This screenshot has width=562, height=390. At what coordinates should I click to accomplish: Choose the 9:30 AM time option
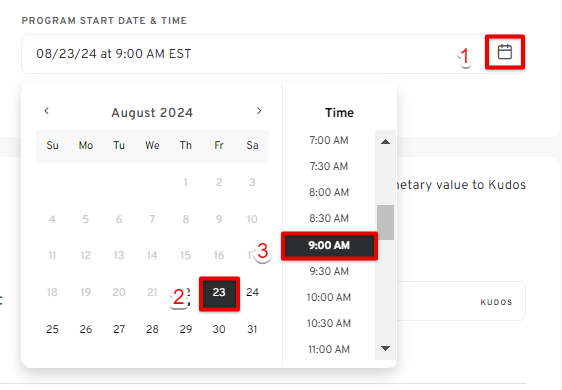pyautogui.click(x=329, y=271)
